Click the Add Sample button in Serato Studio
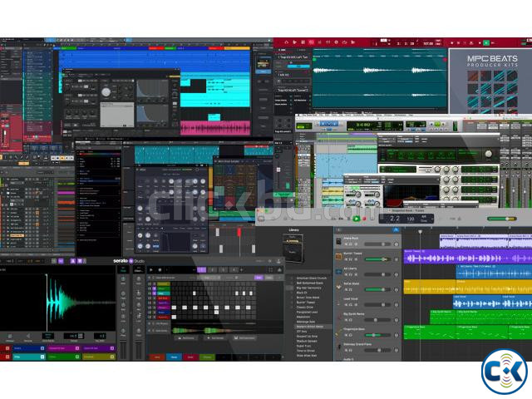This screenshot has width=532, height=399. pyautogui.click(x=214, y=338)
